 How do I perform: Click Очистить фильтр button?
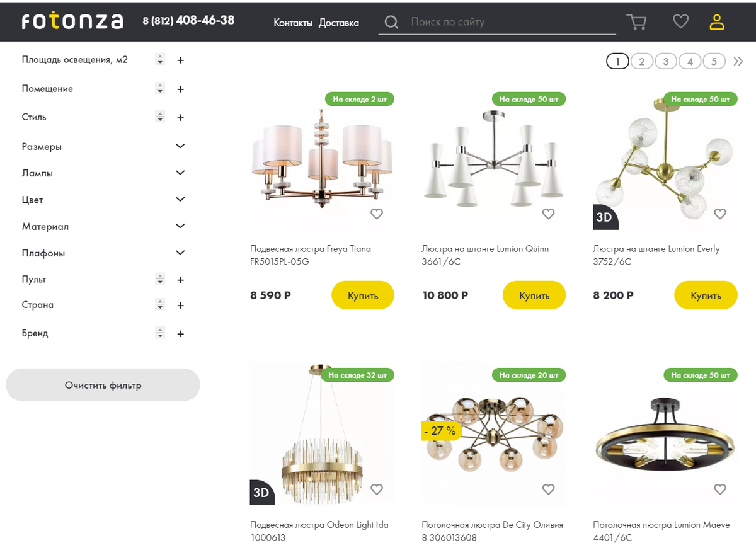click(103, 385)
